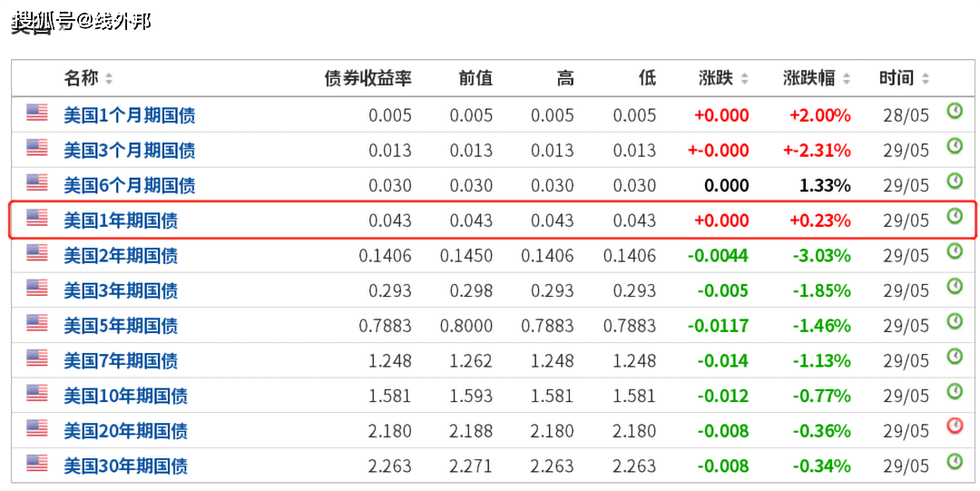
Task: Click the 债券收益率 column header
Action: 367,78
